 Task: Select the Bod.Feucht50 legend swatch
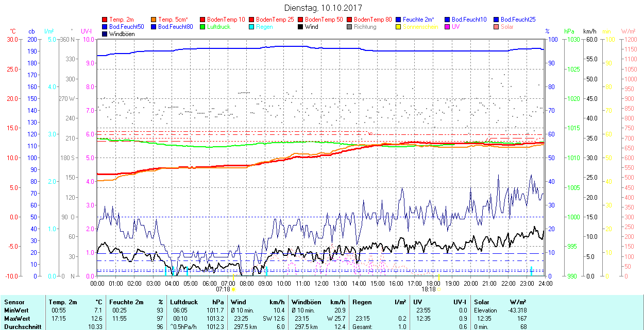point(105,27)
